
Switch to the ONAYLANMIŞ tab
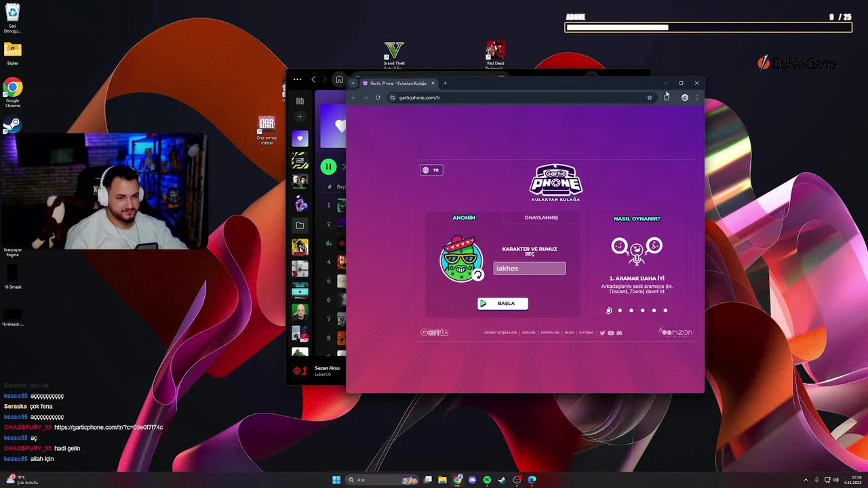(x=541, y=218)
